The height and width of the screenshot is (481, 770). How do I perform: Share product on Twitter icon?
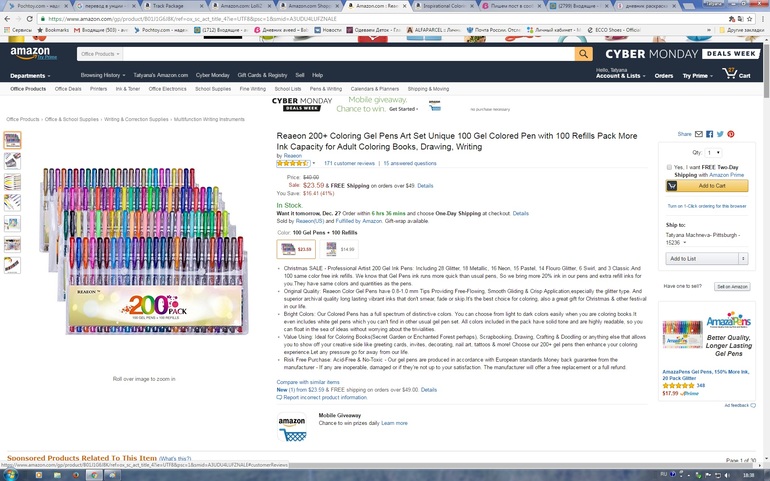pyautogui.click(x=720, y=134)
